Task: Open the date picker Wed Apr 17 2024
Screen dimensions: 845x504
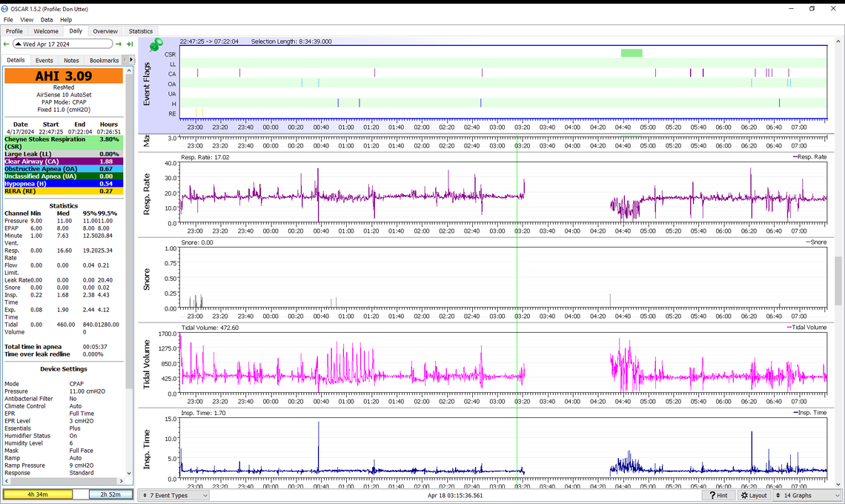Action: tap(62, 44)
